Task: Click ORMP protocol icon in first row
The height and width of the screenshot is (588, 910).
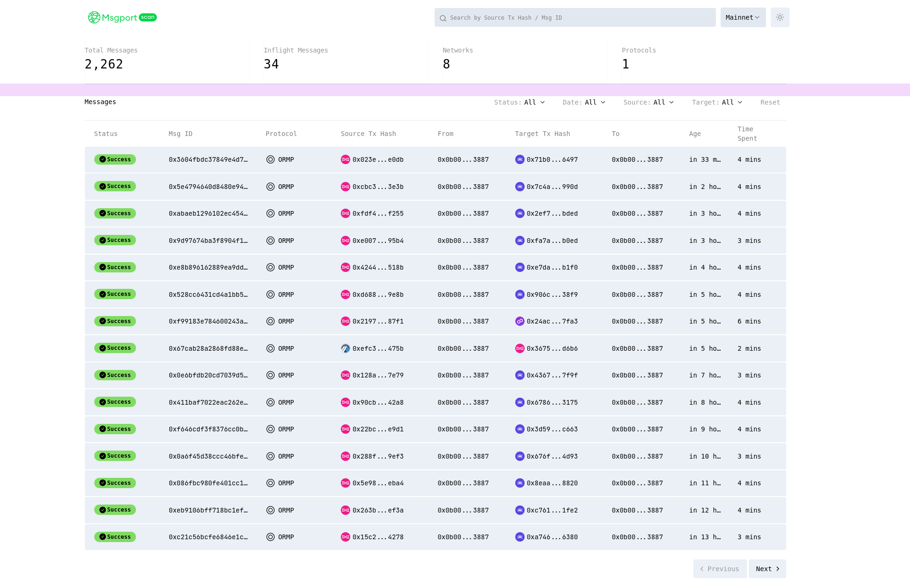Action: pos(271,159)
